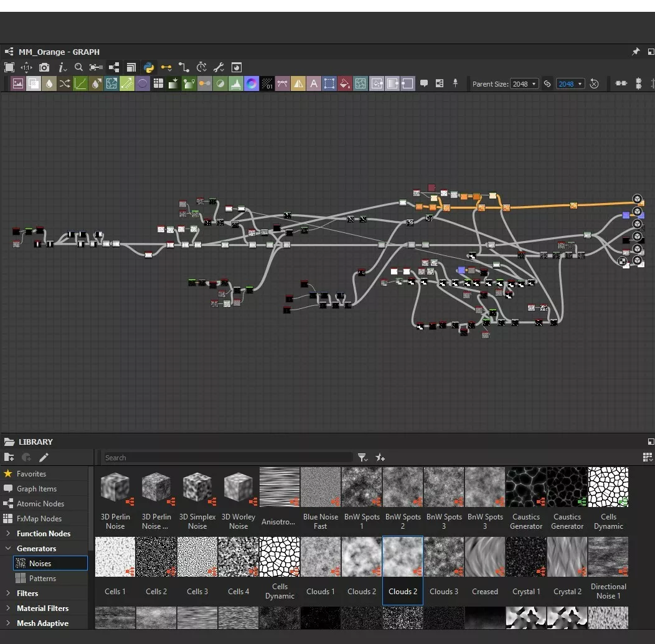Select the Cells 4 noise thumbnail
The image size is (655, 644).
(x=238, y=557)
